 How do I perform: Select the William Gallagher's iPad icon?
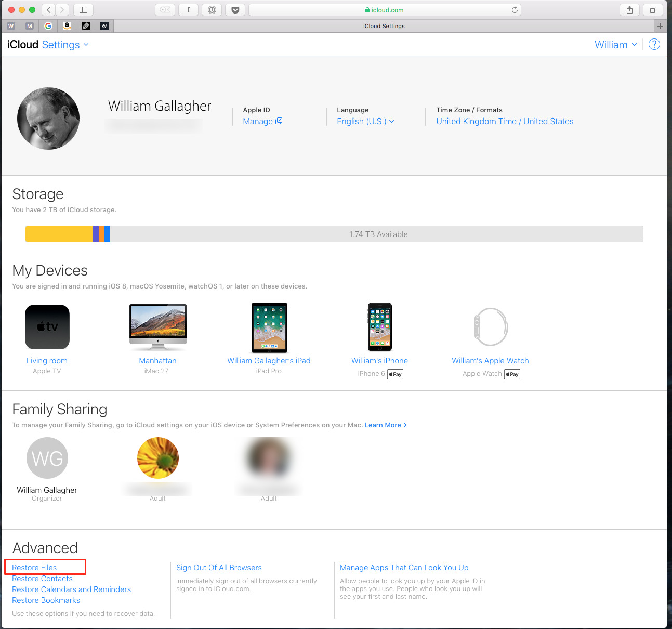pyautogui.click(x=269, y=327)
